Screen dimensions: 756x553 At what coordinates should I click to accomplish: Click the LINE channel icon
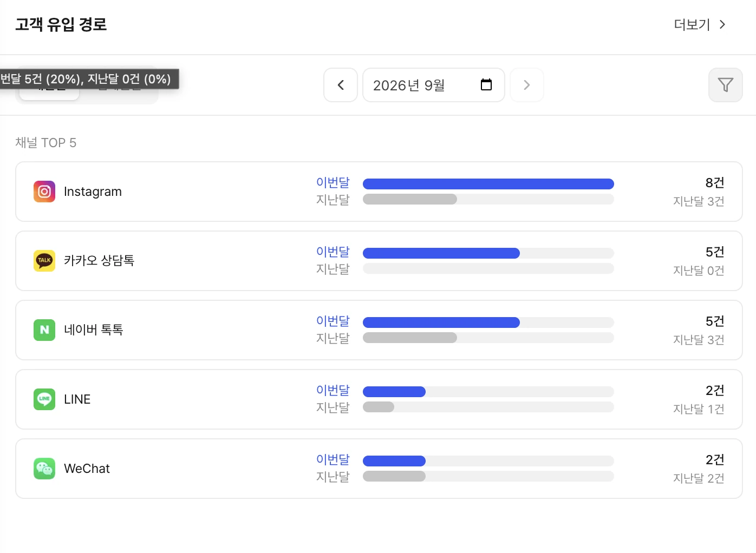[x=44, y=399]
